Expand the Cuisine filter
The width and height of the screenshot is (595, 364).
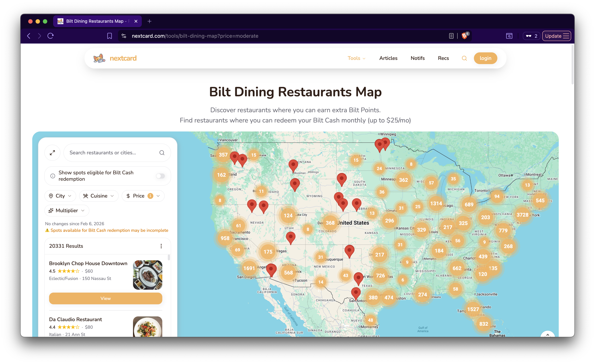coord(99,196)
